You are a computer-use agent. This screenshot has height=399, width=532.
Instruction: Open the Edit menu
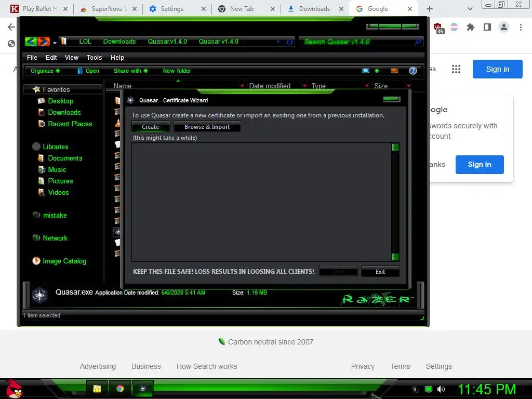click(x=51, y=57)
